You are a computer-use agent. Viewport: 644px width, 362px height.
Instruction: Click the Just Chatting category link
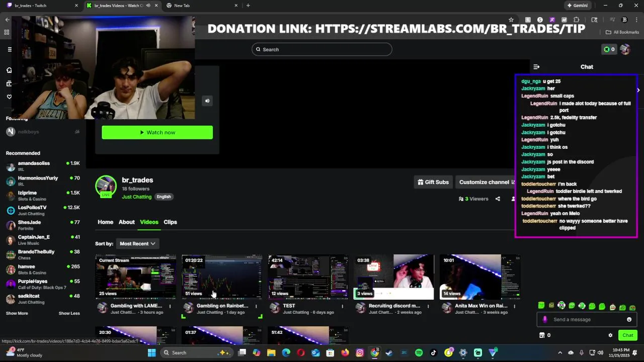click(x=136, y=197)
